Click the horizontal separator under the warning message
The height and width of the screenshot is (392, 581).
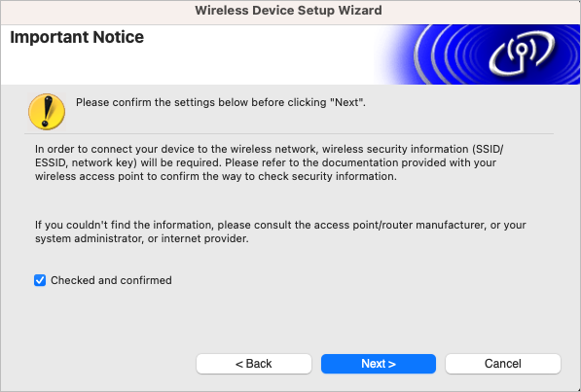point(289,133)
